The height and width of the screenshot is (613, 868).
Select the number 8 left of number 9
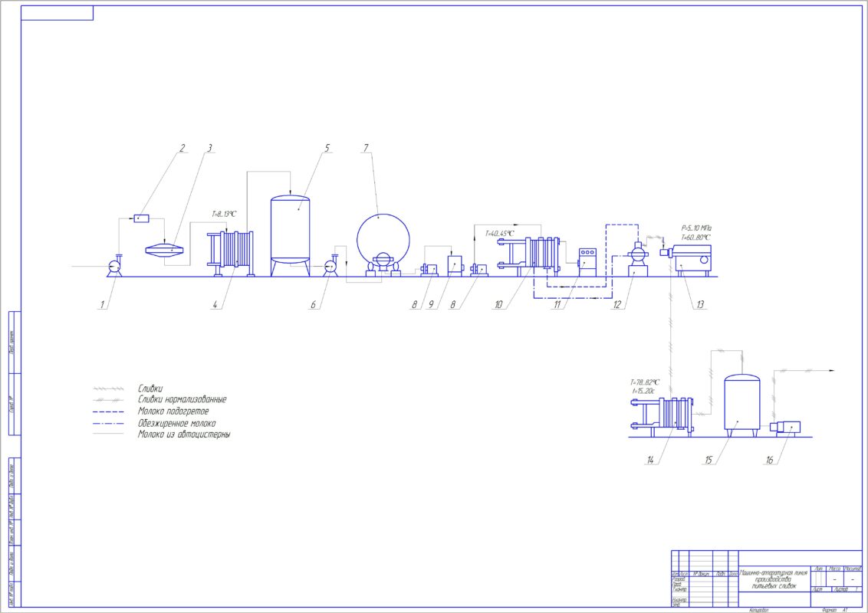[414, 304]
